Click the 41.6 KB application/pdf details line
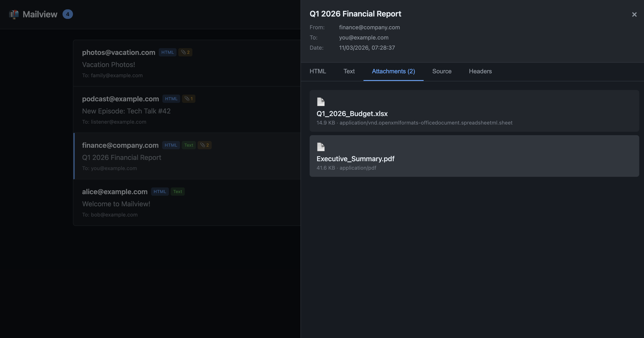Image resolution: width=644 pixels, height=338 pixels. coord(347,168)
